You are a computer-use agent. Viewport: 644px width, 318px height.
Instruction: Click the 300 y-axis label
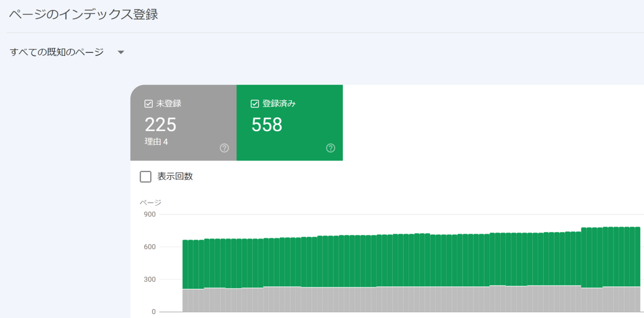click(x=149, y=279)
